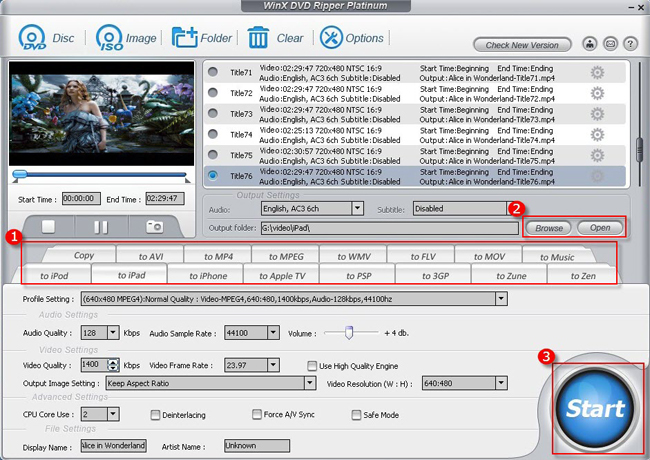Screen dimensions: 650x460
Task: Enable Force A/V Sync checkbox
Action: [257, 414]
